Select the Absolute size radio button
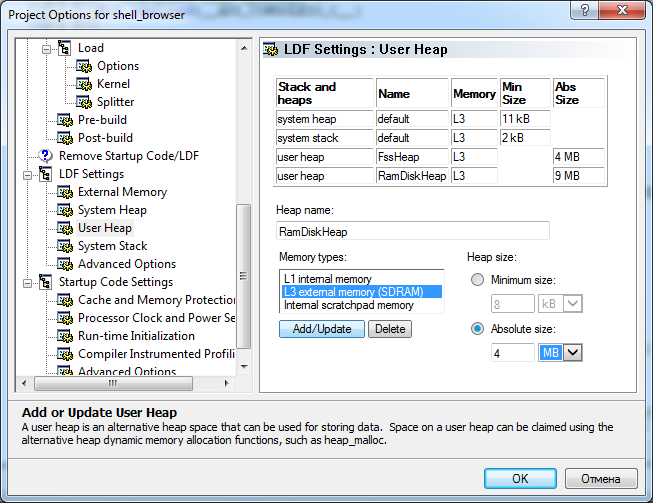Viewport: 653px width, 503px height. click(x=476, y=329)
